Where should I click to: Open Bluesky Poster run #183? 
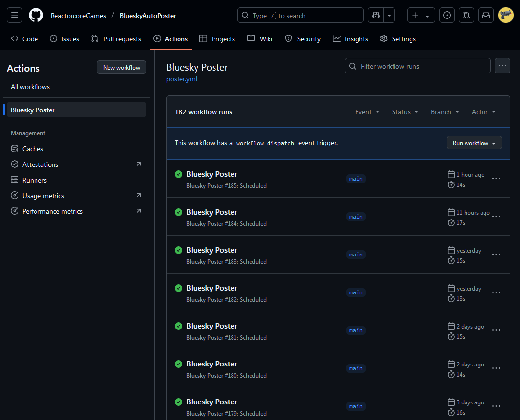click(212, 250)
